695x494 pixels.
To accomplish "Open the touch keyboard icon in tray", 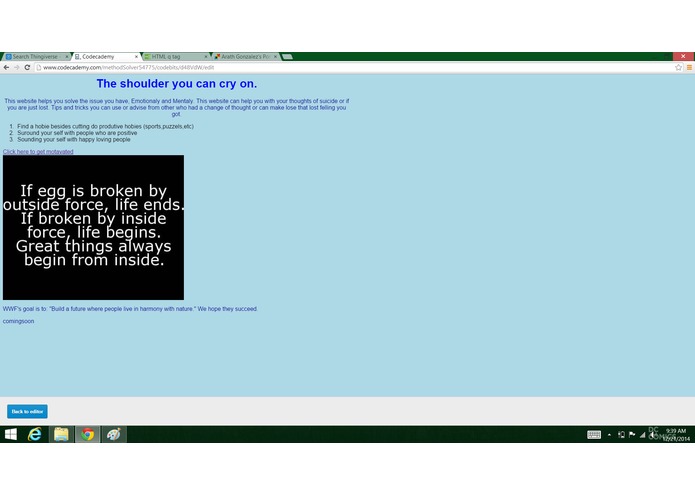I will (x=594, y=435).
